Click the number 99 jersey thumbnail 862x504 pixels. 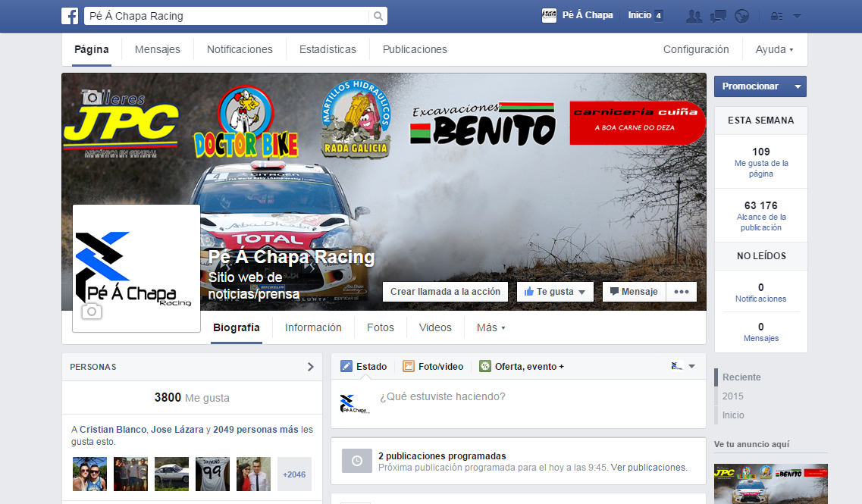[x=212, y=474]
